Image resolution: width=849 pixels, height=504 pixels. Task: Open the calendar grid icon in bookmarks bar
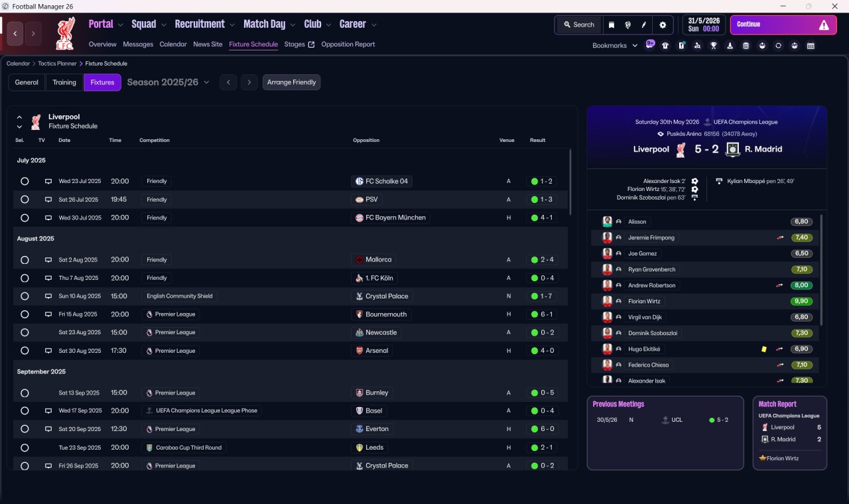pos(811,46)
